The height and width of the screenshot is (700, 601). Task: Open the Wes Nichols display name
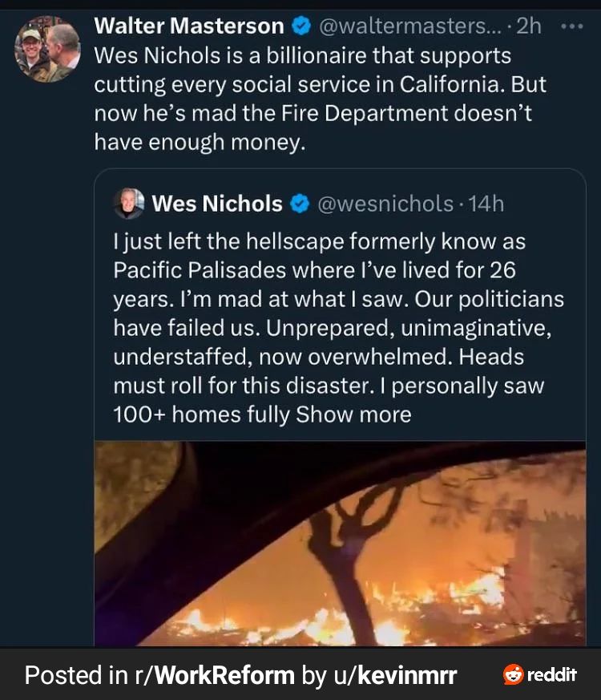[216, 204]
